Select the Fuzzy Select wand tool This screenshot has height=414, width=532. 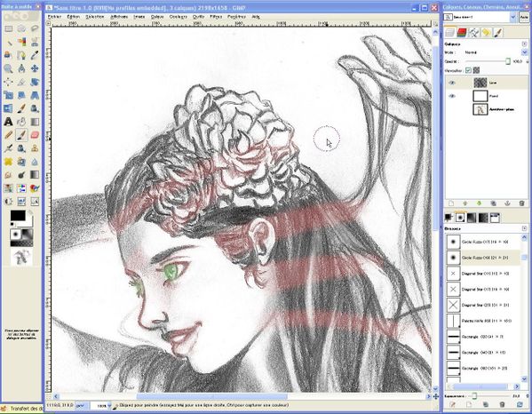pos(9,42)
